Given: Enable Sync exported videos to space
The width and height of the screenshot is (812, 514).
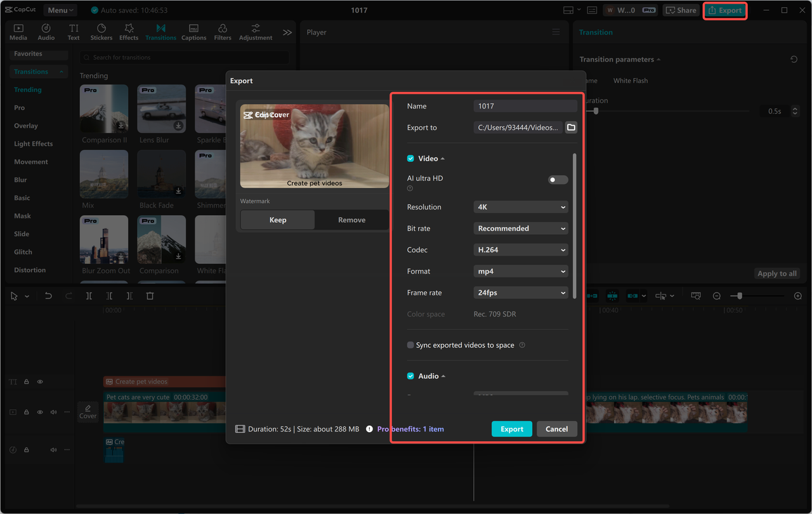Looking at the screenshot, I should [410, 345].
